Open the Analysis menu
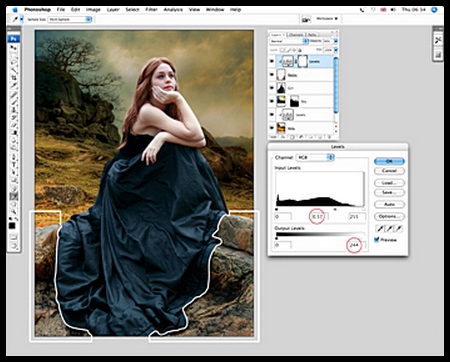 (173, 9)
